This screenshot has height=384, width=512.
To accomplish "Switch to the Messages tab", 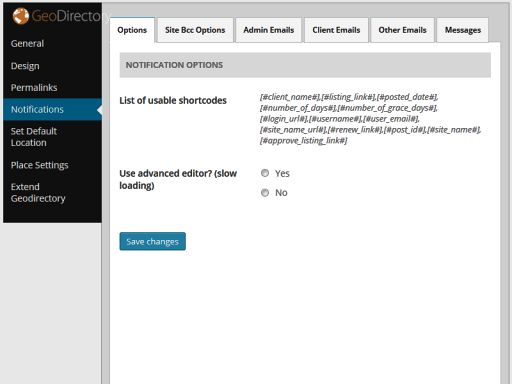I will [x=463, y=30].
